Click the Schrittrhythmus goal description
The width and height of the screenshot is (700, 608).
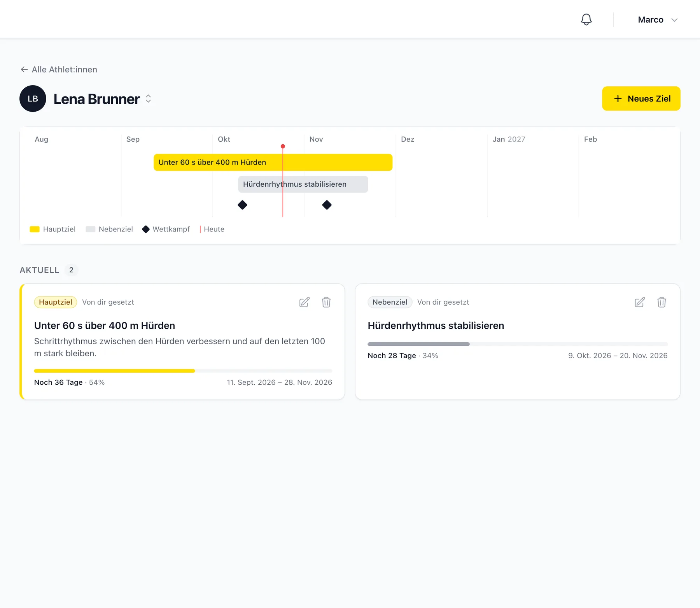click(x=180, y=347)
